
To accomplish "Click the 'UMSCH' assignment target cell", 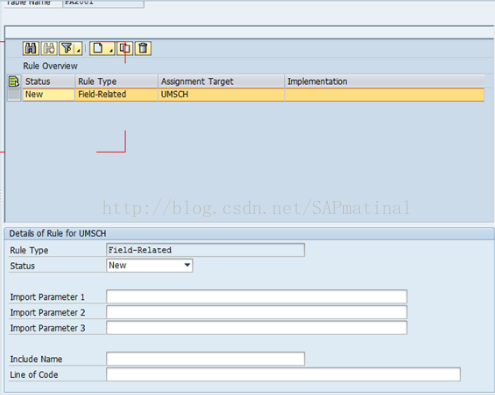I will (221, 95).
